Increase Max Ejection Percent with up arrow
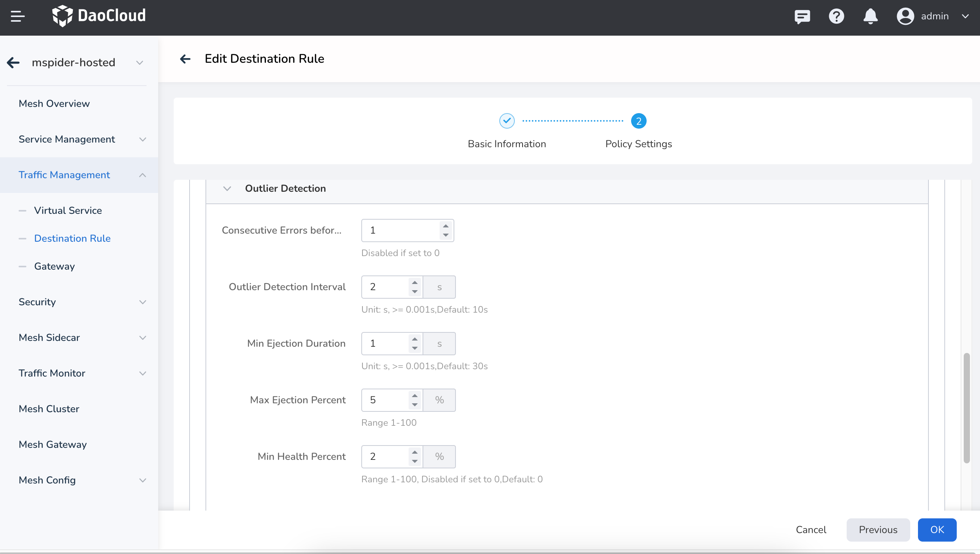Screen dimensions: 980x554 coord(415,396)
